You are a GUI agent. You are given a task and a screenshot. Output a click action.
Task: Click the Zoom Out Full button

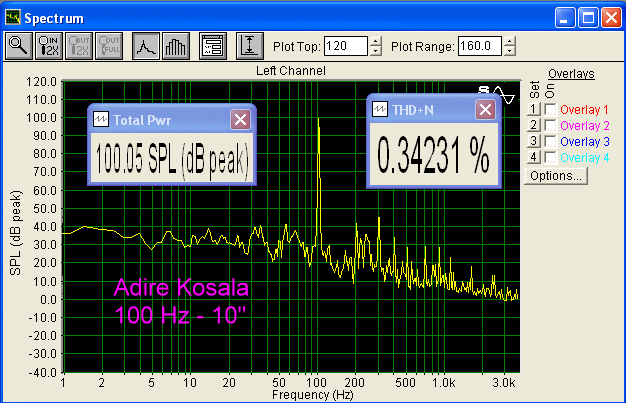coord(105,45)
